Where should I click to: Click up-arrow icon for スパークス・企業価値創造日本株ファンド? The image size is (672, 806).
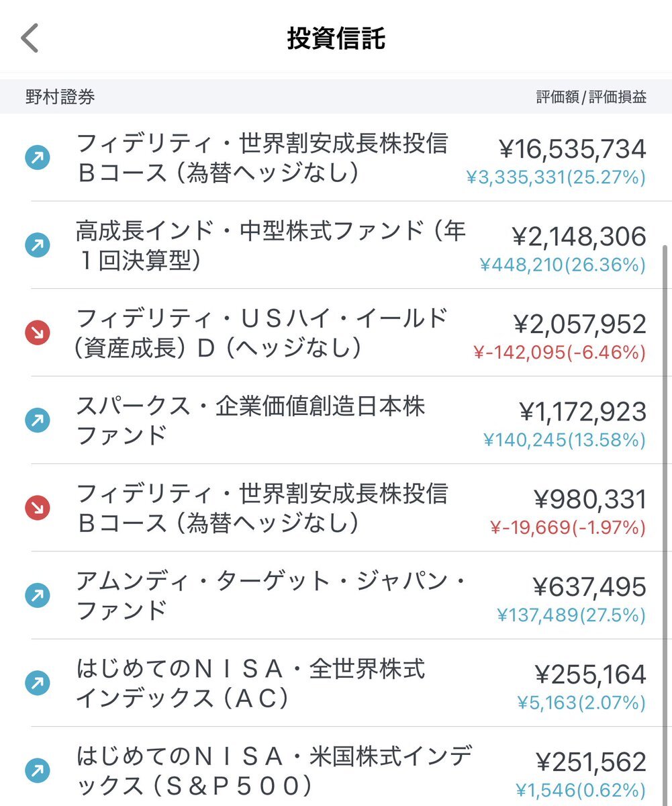pyautogui.click(x=38, y=420)
